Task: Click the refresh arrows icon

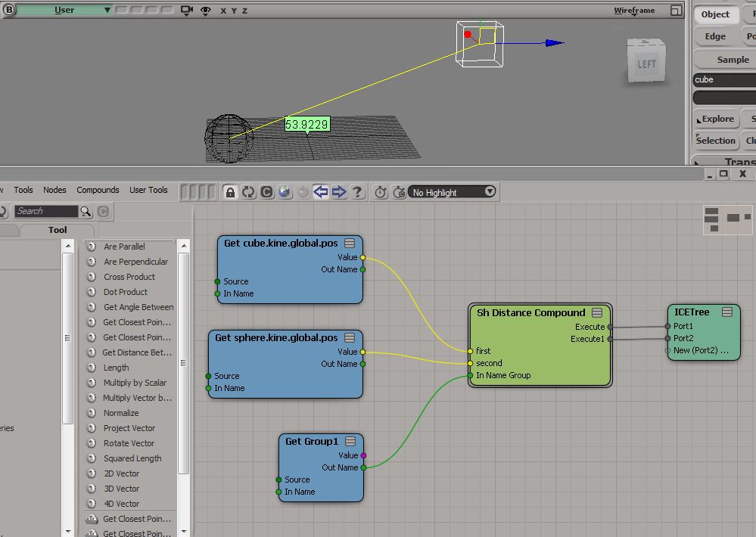Action: tap(249, 192)
